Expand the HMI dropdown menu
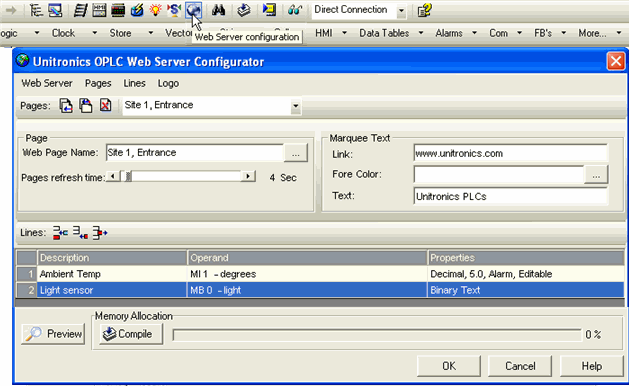Viewport: 629px width, 386px height. click(x=344, y=33)
